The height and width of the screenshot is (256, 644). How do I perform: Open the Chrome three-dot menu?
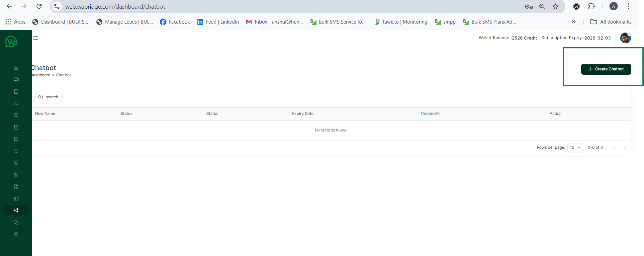click(628, 6)
